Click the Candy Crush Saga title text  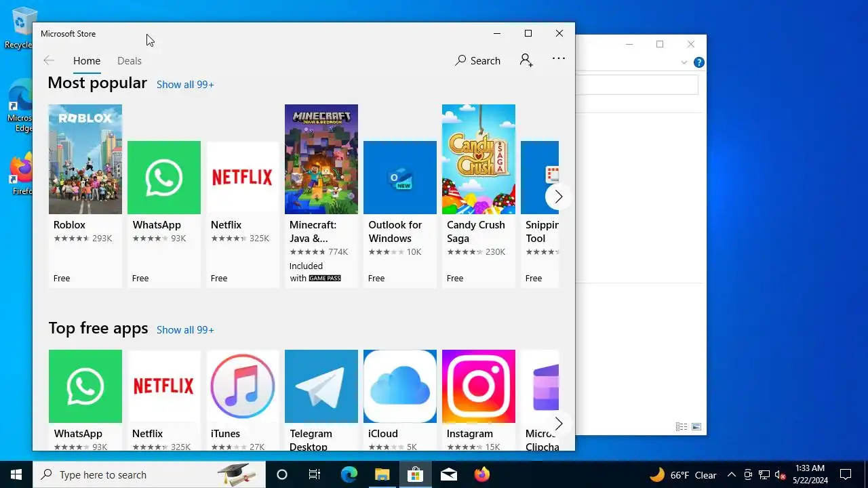[x=475, y=232]
